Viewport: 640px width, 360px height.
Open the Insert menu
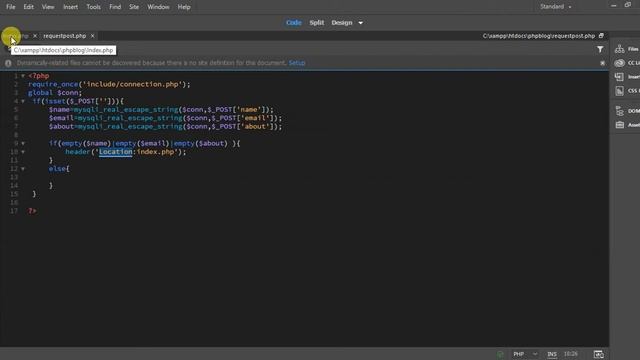(x=70, y=7)
